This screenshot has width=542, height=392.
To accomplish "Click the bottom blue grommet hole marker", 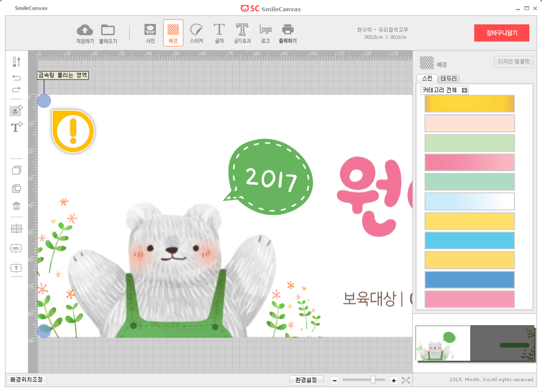I will [x=44, y=331].
